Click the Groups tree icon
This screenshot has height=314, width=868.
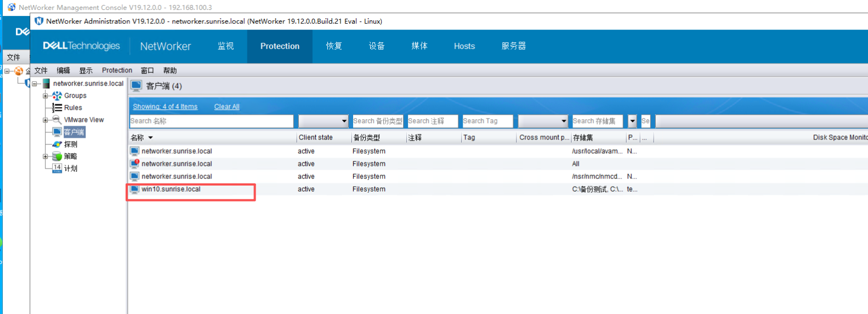coord(57,96)
